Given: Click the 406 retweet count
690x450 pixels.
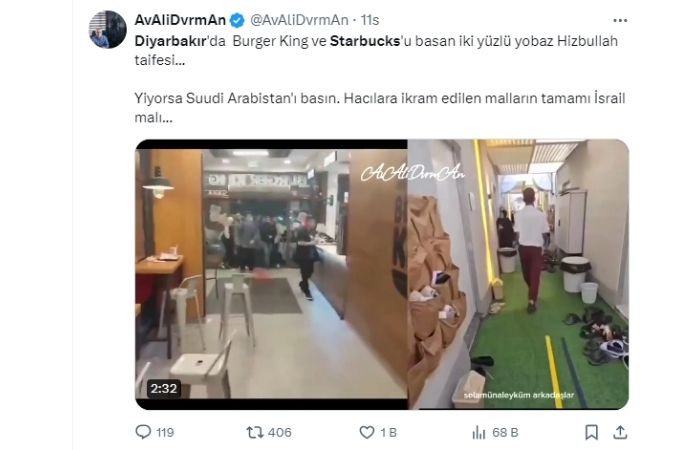Looking at the screenshot, I should click(x=279, y=432).
